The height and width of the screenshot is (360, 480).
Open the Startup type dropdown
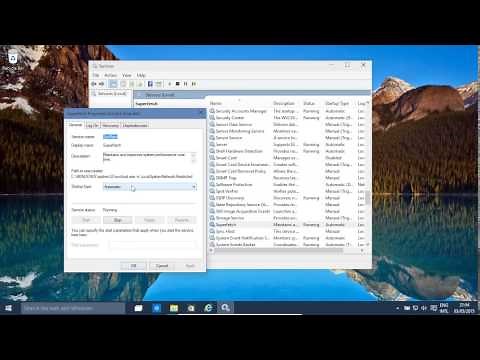click(x=150, y=187)
